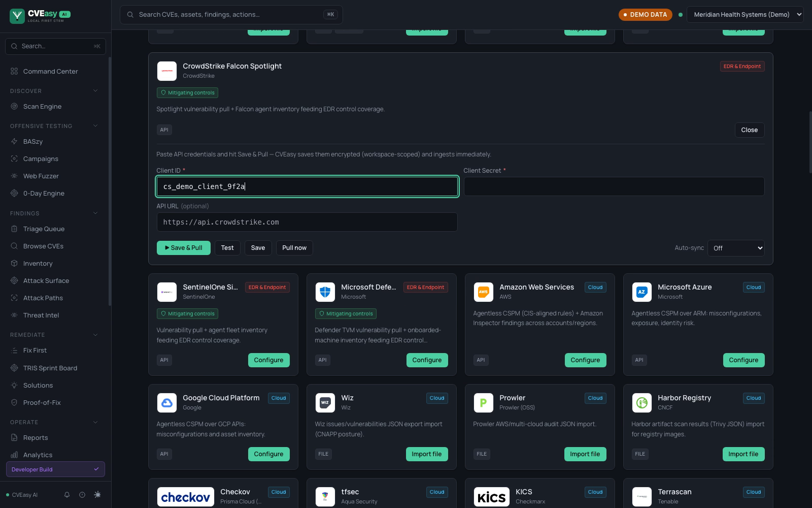Screen dimensions: 812x508
Task: Collapse the OFFENSIVE TESTING section
Action: pyautogui.click(x=95, y=126)
